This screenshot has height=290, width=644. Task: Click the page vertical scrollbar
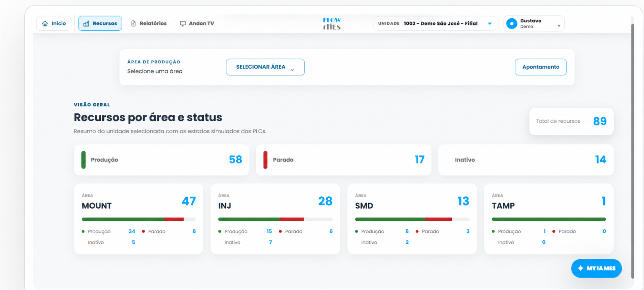tap(633, 151)
